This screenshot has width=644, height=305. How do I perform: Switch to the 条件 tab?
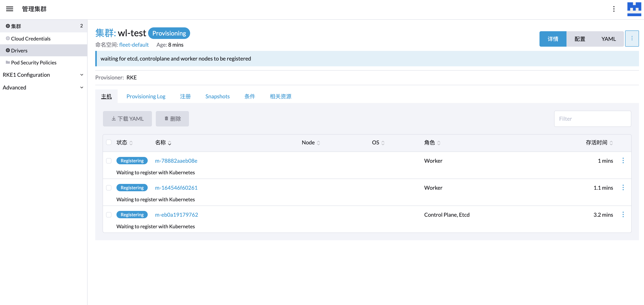tap(250, 96)
